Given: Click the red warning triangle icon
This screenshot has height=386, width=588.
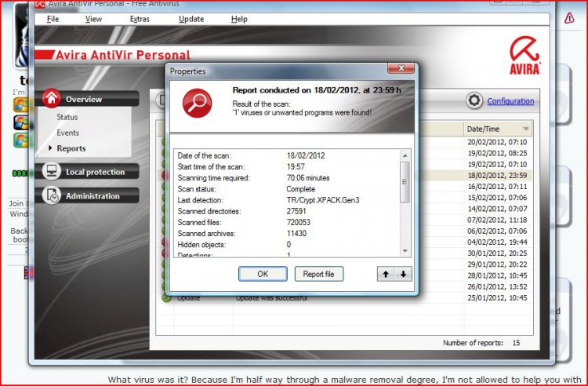Looking at the screenshot, I should click(569, 18).
